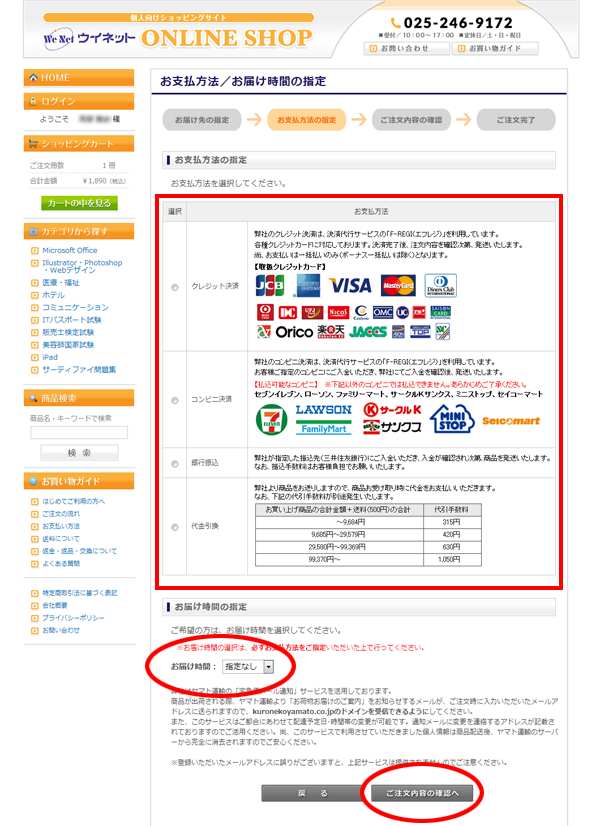Open Illustrator・Photoshop・Webデザイン category
This screenshot has height=826, width=600.
pos(82,266)
